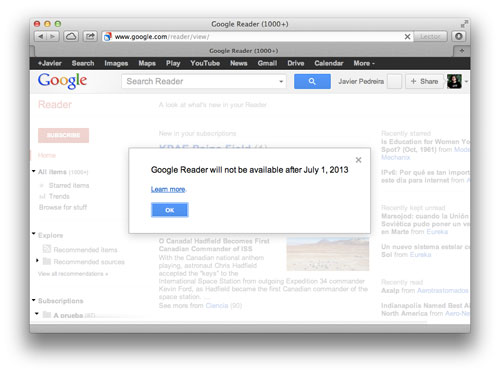Screen dimensions: 500x374
Task: Open Trends in sidebar
Action: pyautogui.click(x=59, y=196)
